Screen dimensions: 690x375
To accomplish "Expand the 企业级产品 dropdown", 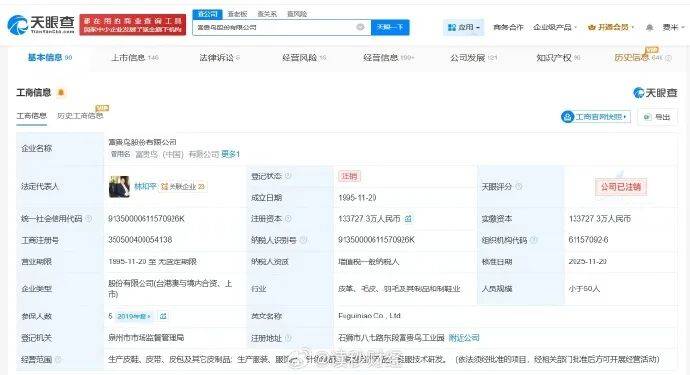I will tap(554, 27).
